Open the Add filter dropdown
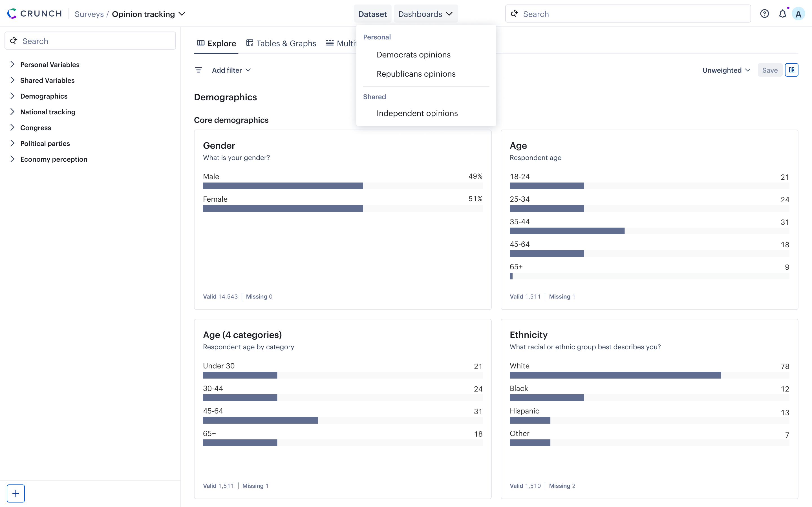812x507 pixels. click(231, 70)
